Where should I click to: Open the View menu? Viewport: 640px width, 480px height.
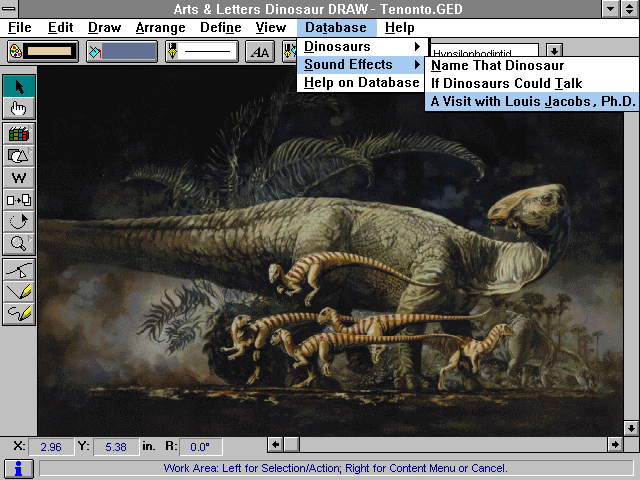click(x=271, y=28)
